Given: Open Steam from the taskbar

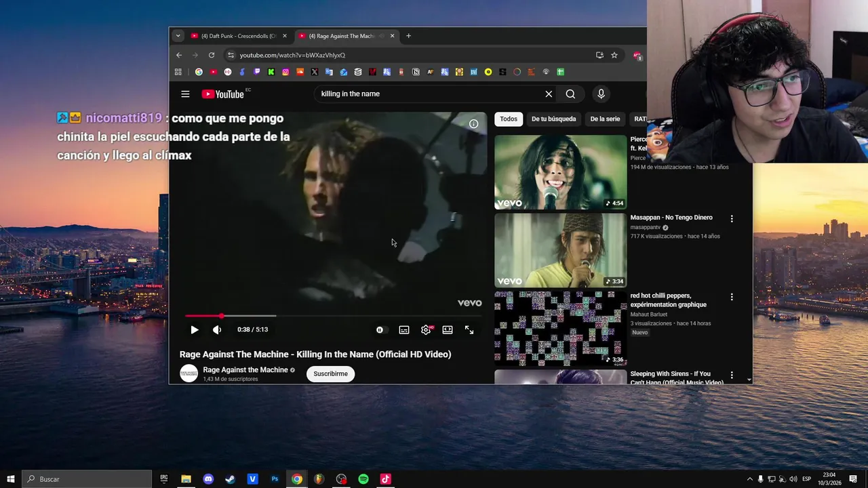Looking at the screenshot, I should point(231,479).
